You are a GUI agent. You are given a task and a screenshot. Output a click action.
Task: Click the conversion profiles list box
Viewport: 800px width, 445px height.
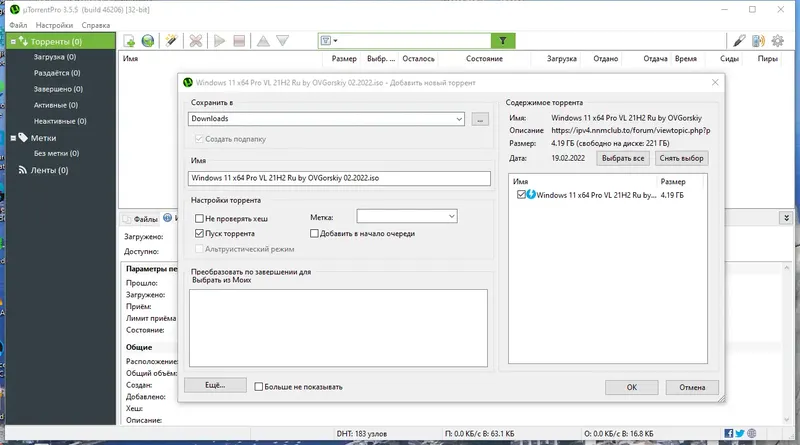[338, 328]
